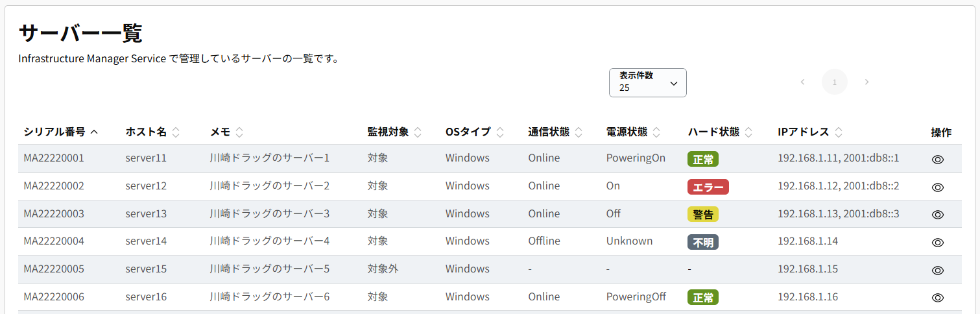Sort by 電源状態 sort arrows
The width and height of the screenshot is (980, 314).
(656, 132)
